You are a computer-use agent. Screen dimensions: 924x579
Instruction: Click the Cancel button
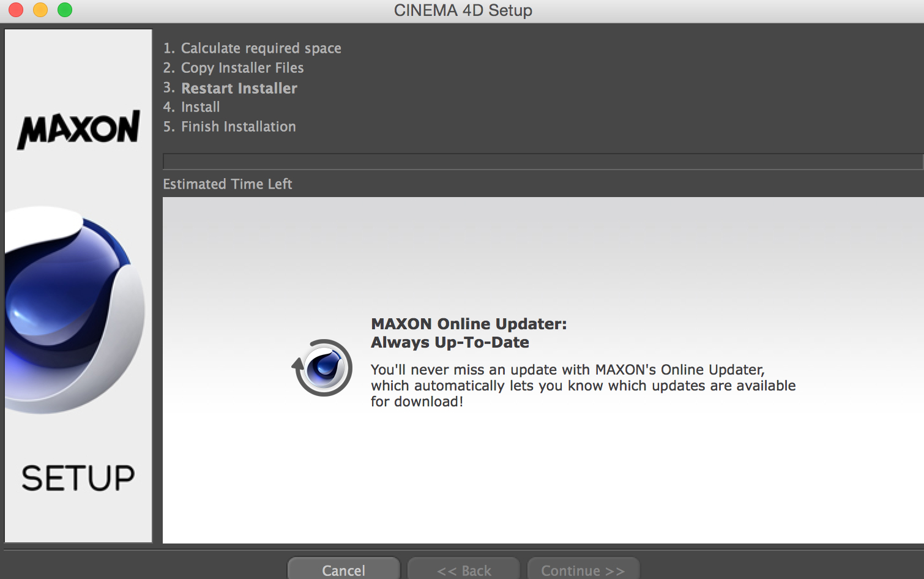[343, 569]
